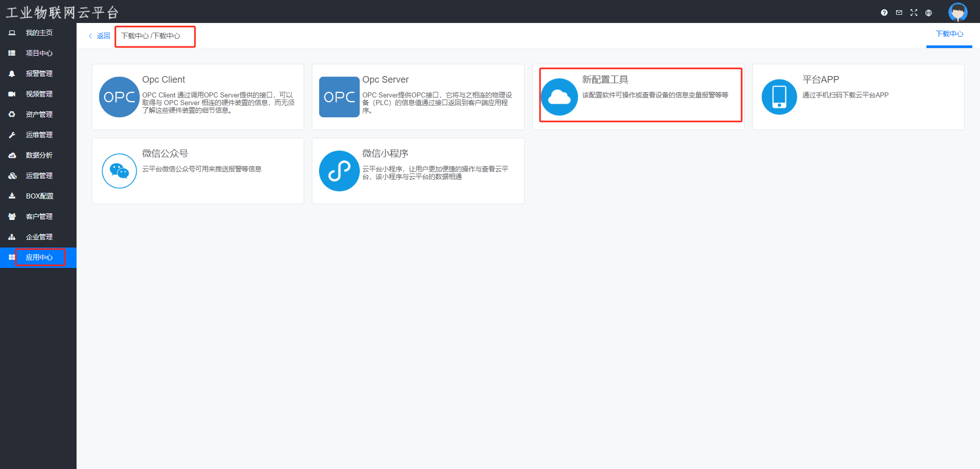Select the 下载中心 tab at top right
The height and width of the screenshot is (469, 980).
pos(949,34)
